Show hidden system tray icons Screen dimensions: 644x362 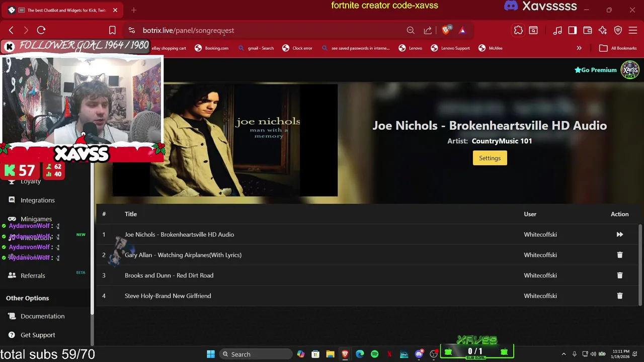point(563,354)
